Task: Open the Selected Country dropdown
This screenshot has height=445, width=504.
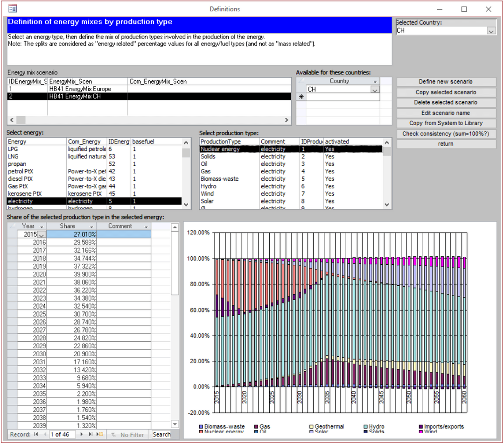Action: click(x=491, y=32)
